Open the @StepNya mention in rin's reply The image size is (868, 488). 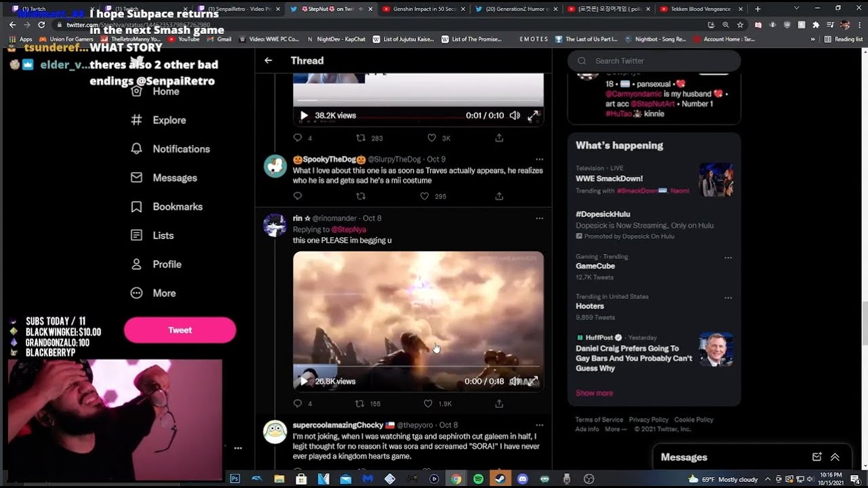[x=347, y=229]
